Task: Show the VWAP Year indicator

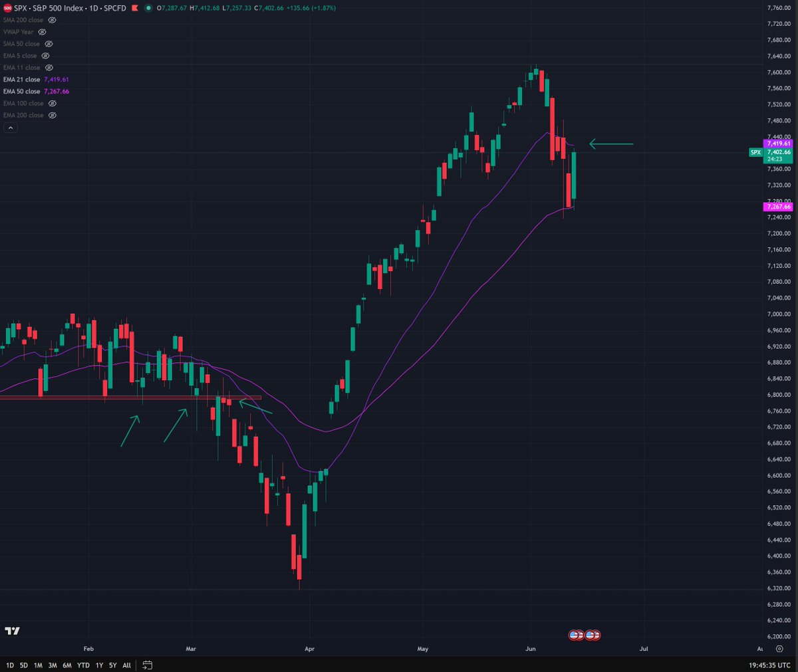Action: 42,32
